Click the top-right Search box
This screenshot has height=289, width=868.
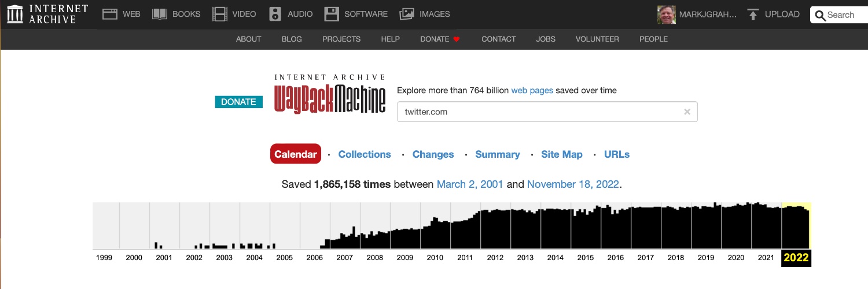(x=839, y=15)
